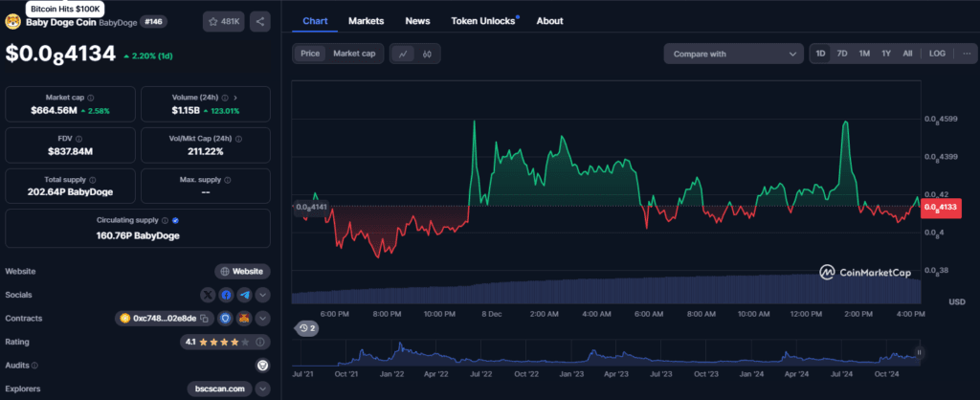Click the blue shield icon in Contracts
The image size is (980, 400).
tap(226, 319)
